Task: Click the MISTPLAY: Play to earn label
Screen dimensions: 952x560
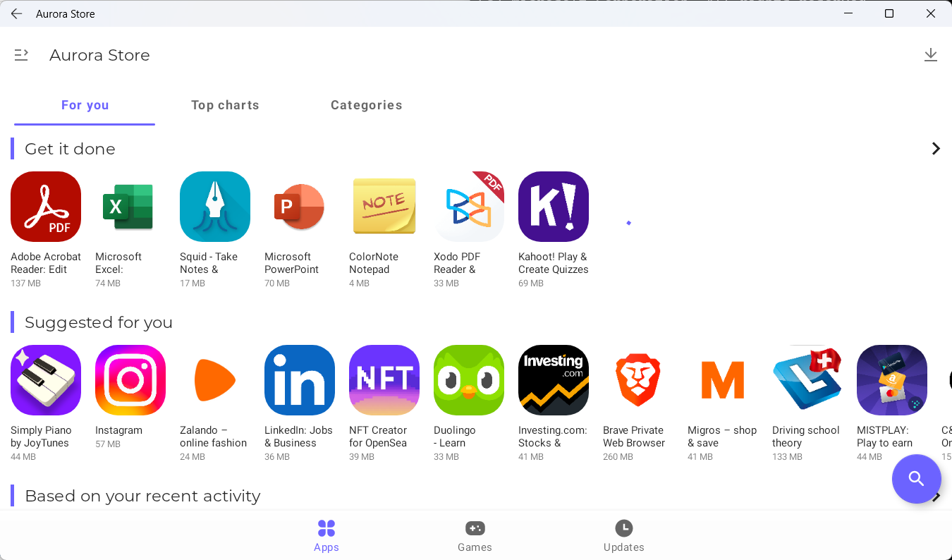Action: pyautogui.click(x=884, y=437)
